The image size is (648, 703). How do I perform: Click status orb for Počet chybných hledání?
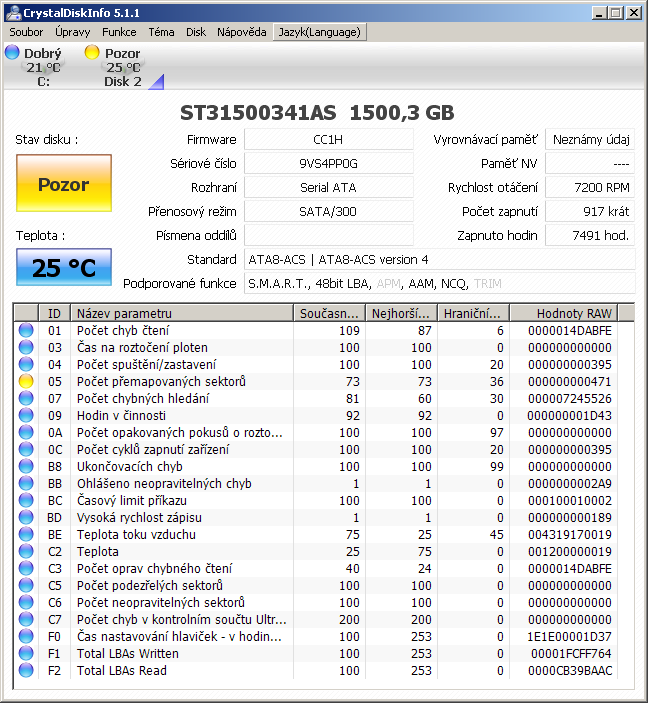coord(26,398)
